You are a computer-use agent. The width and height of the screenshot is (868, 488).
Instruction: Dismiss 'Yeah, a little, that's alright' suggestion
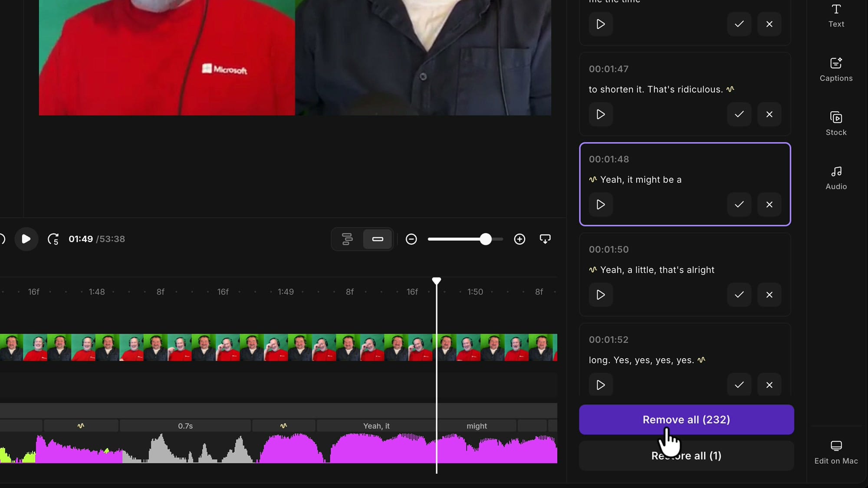click(x=769, y=295)
